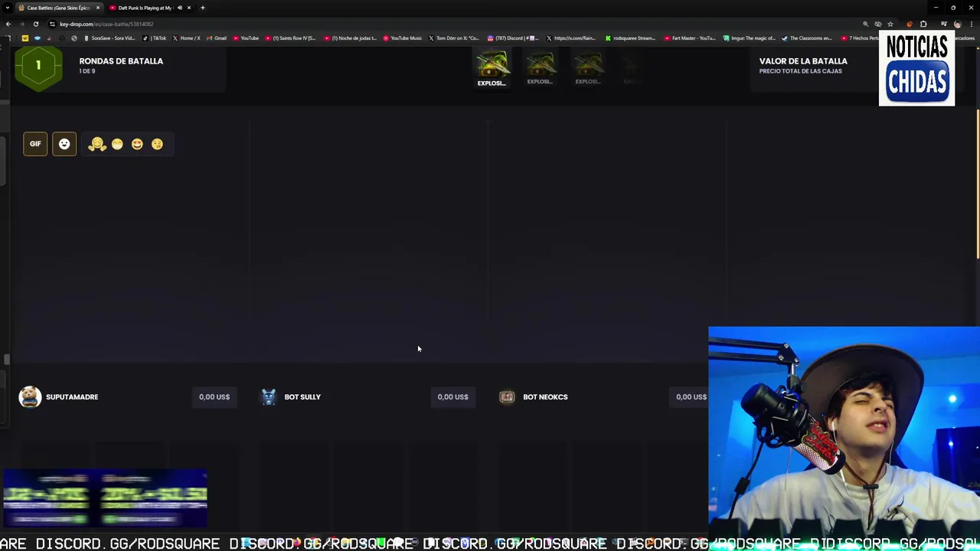This screenshot has width=980, height=551.
Task: Bookmark this page with the star
Action: coord(890,24)
